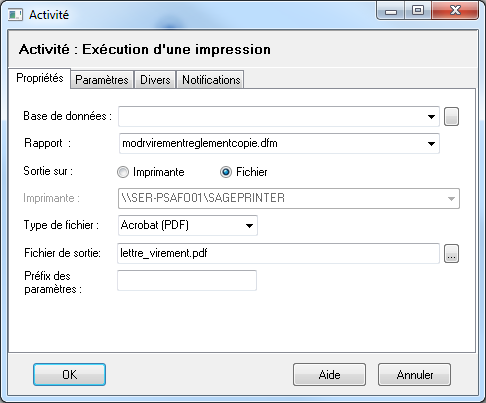
Task: Go to the Notifications tab
Action: click(211, 80)
